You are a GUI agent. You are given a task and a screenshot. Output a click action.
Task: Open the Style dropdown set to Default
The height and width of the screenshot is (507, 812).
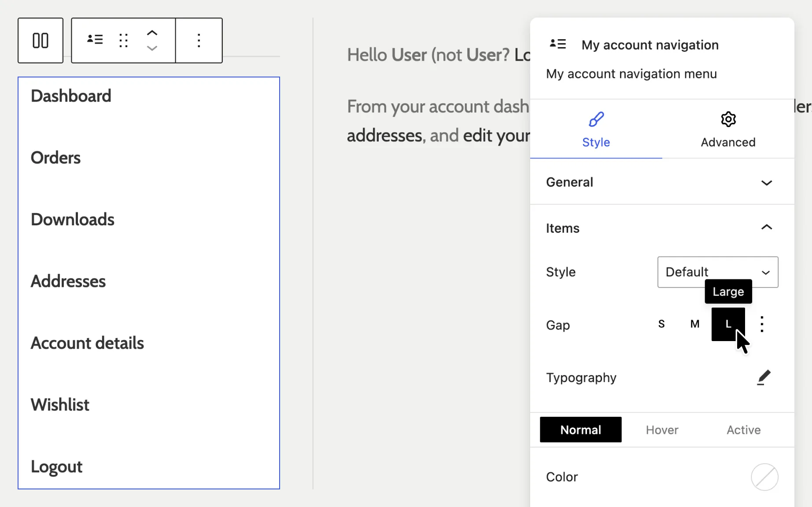718,272
